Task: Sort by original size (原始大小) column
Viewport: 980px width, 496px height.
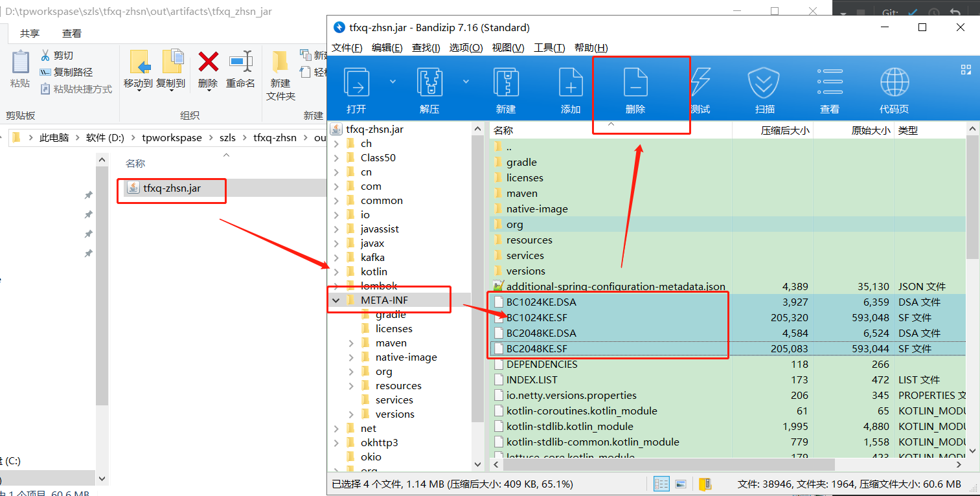Action: pos(854,130)
